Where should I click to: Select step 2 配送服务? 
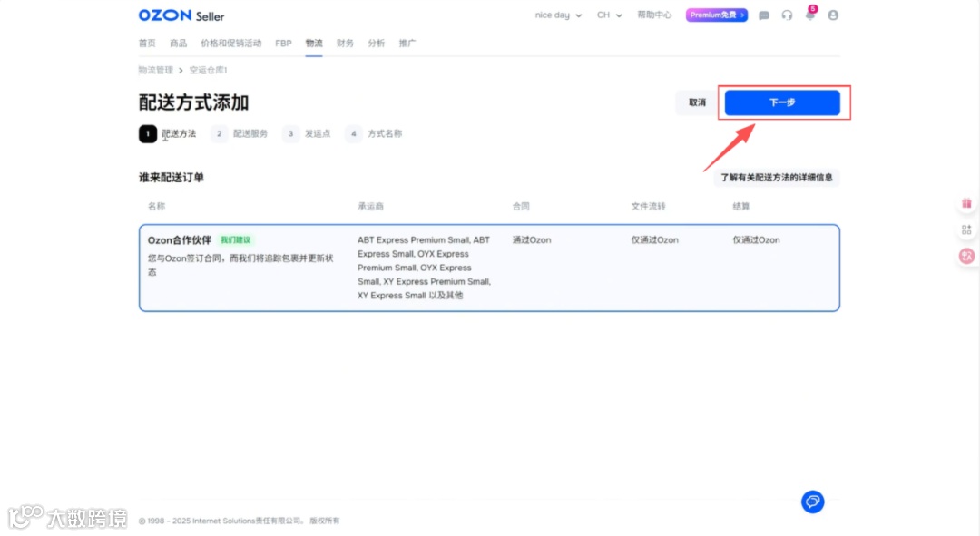pyautogui.click(x=240, y=133)
